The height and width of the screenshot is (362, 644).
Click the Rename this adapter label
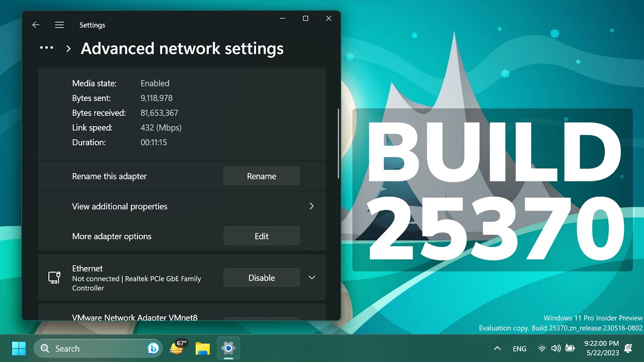click(109, 176)
